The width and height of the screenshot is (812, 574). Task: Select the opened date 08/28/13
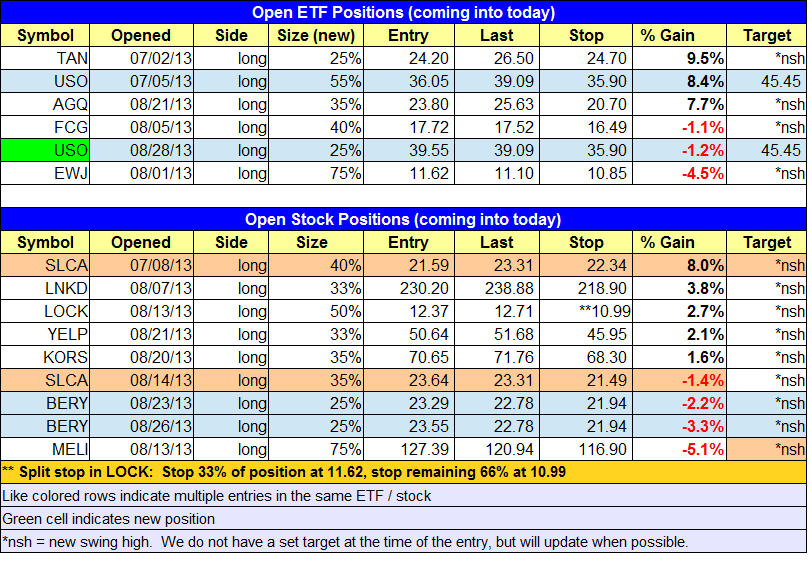[x=141, y=150]
